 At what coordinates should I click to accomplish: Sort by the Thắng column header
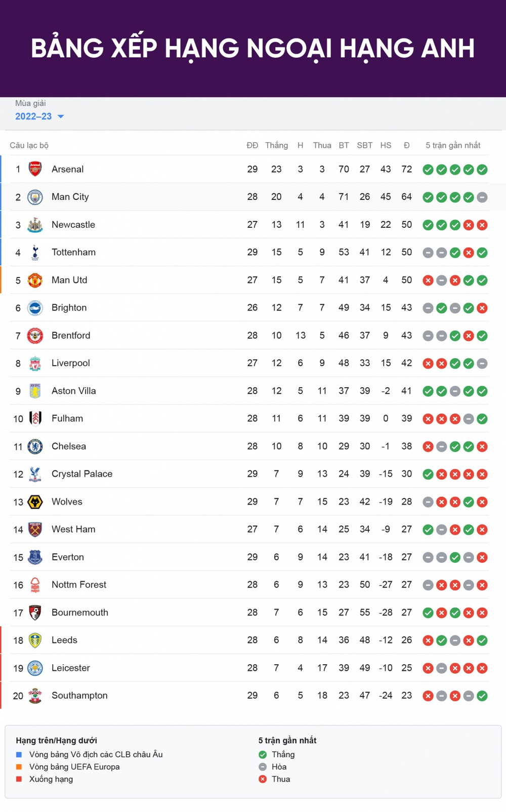(276, 145)
